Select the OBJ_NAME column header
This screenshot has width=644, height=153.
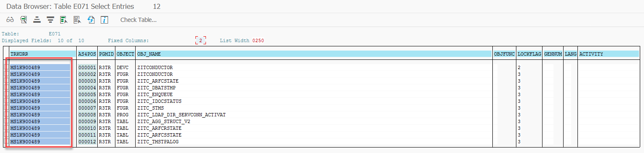[x=314, y=54]
